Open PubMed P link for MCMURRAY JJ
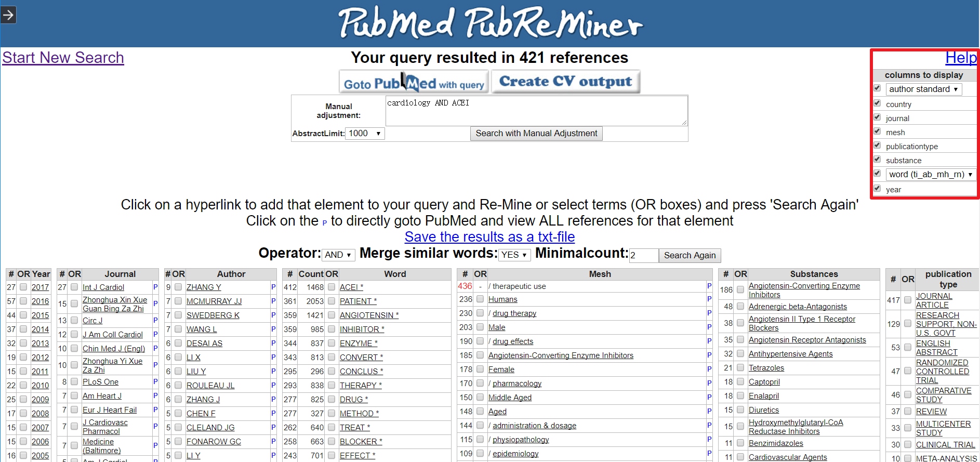 273,301
